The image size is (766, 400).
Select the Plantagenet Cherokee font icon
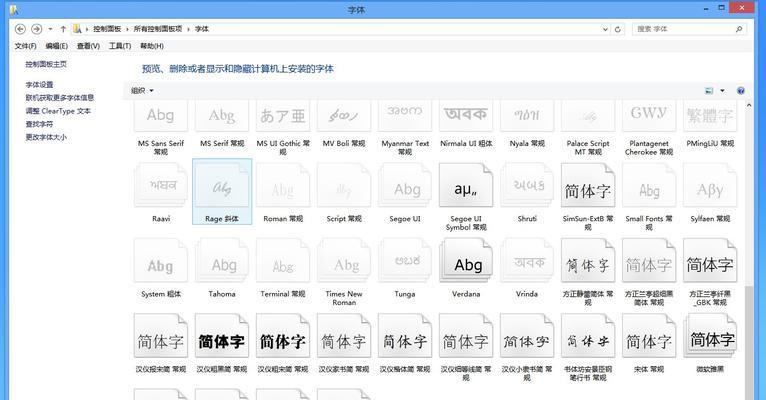pos(649,116)
